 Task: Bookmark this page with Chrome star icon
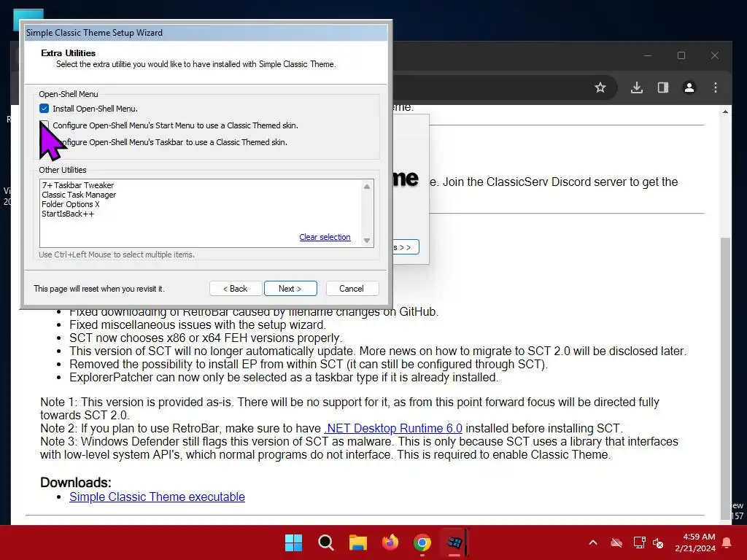coord(600,87)
